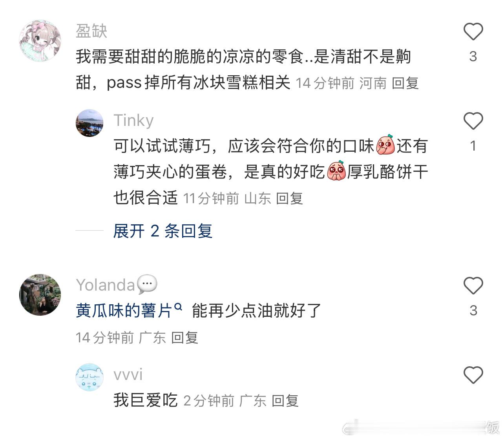Open Yolanda's profile avatar
The image size is (504, 440).
coord(40,295)
